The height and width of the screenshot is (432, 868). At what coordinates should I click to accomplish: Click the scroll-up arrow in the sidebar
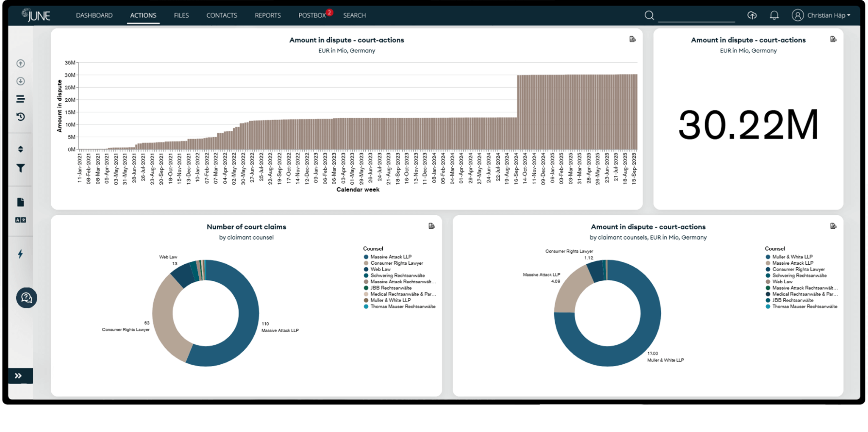(20, 64)
